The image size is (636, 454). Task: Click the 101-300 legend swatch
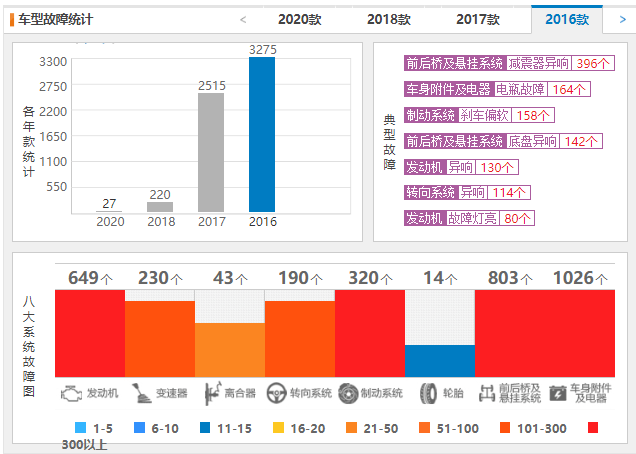pos(505,428)
